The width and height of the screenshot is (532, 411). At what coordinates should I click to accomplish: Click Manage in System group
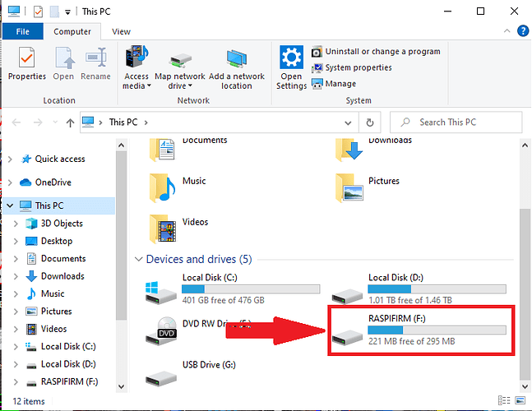[334, 83]
